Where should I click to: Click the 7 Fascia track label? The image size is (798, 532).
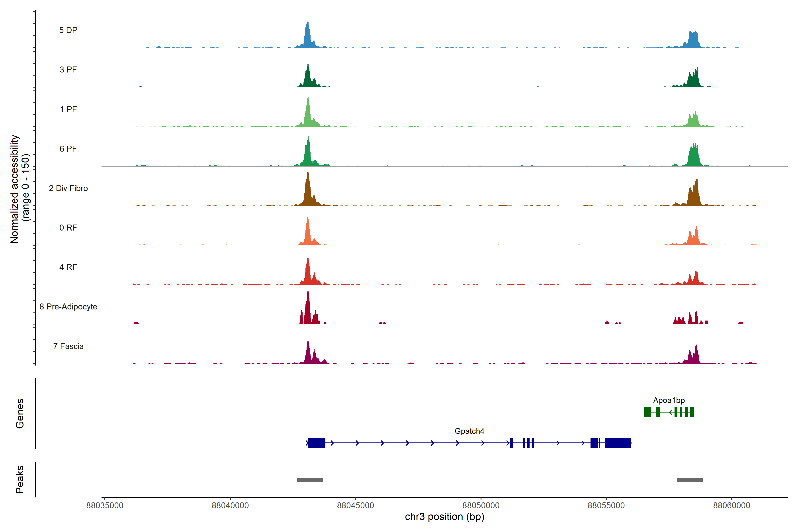[x=68, y=346]
